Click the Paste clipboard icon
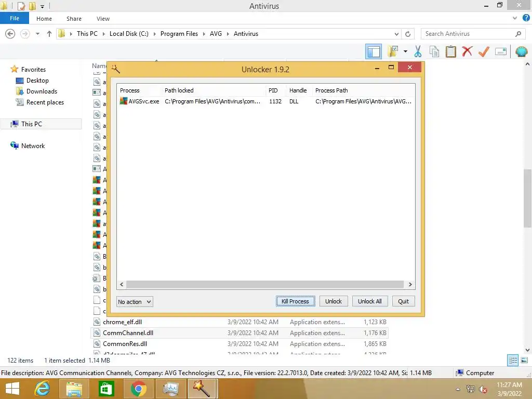The image size is (532, 399). point(450,51)
